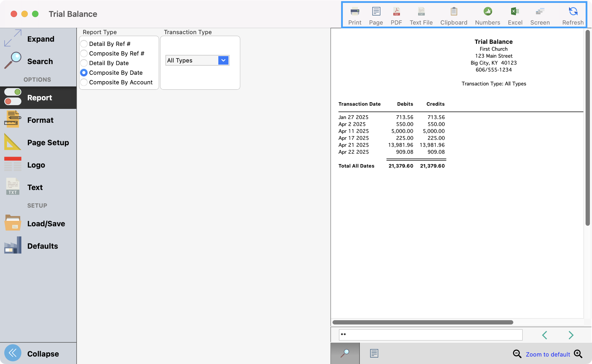Click the search text field near bottom
The height and width of the screenshot is (364, 592).
pos(431,335)
